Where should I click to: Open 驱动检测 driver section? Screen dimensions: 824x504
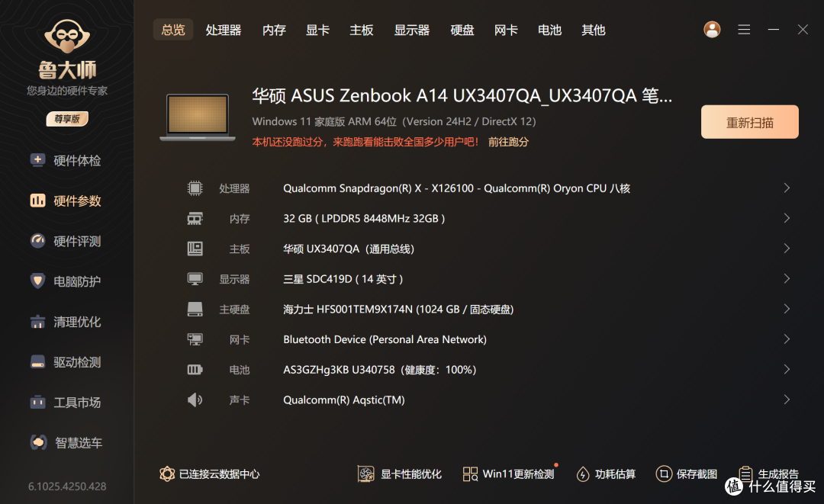click(x=66, y=362)
